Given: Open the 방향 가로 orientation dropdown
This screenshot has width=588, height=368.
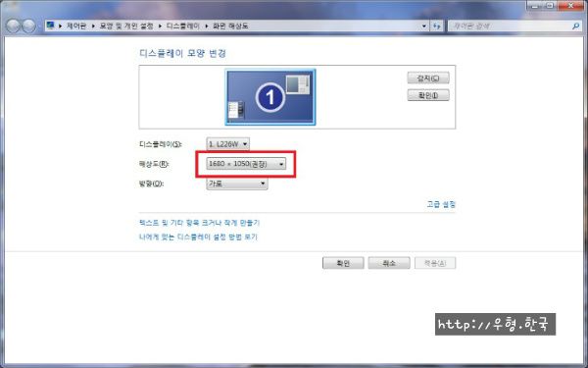Looking at the screenshot, I should pos(237,184).
